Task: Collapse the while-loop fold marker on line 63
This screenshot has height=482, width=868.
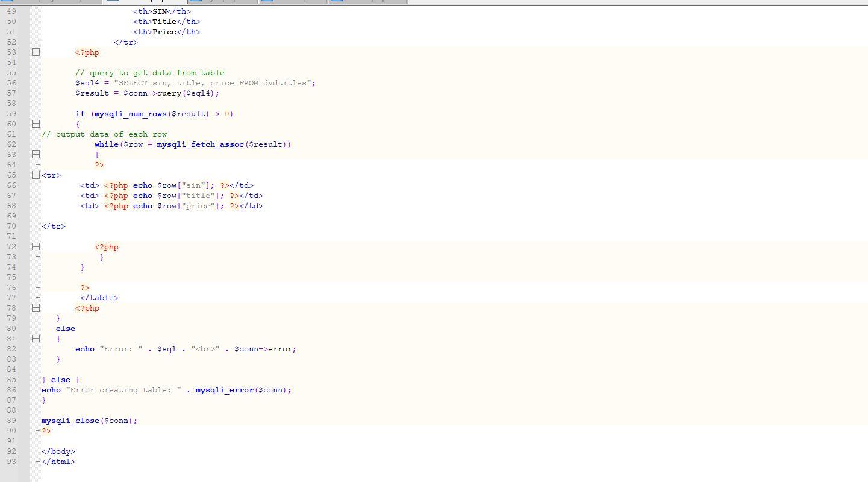Action: (x=36, y=155)
